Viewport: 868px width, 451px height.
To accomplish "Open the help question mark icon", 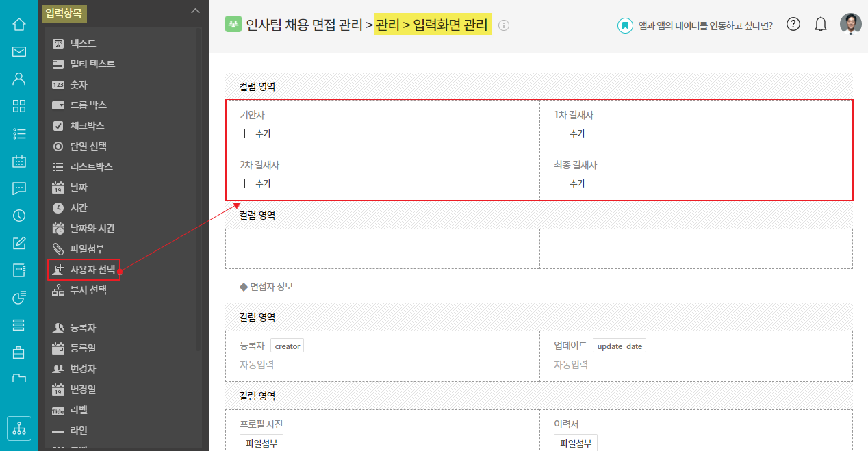I will (x=793, y=25).
